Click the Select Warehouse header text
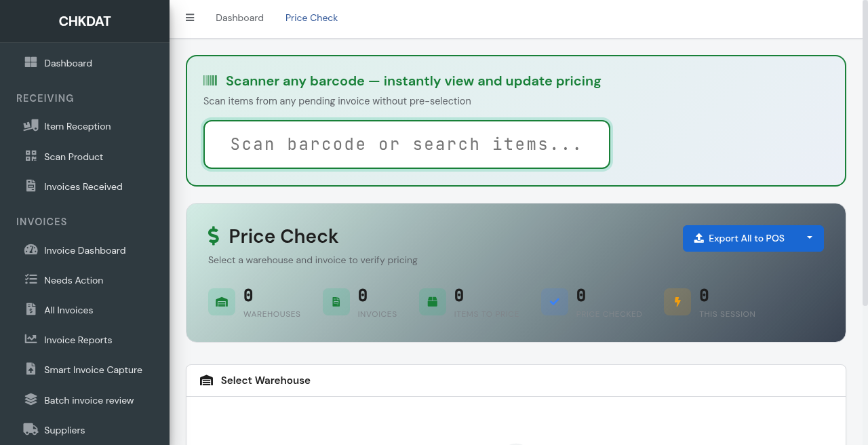 (x=266, y=381)
